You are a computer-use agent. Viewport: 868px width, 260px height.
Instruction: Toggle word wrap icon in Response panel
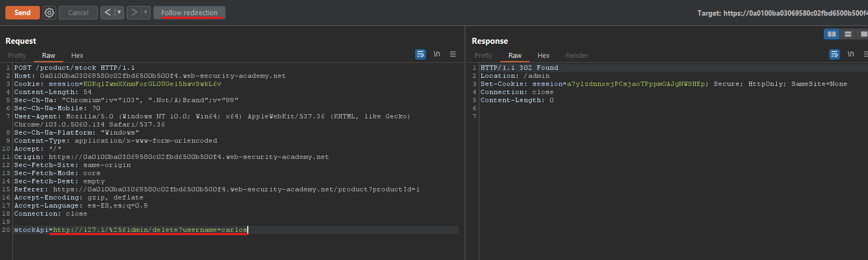coord(835,54)
